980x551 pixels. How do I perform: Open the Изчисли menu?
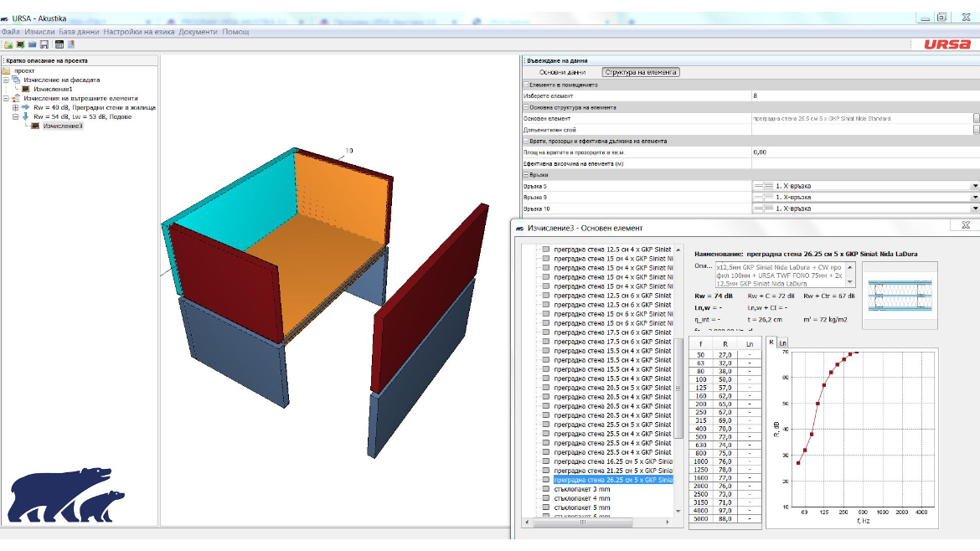(x=39, y=32)
